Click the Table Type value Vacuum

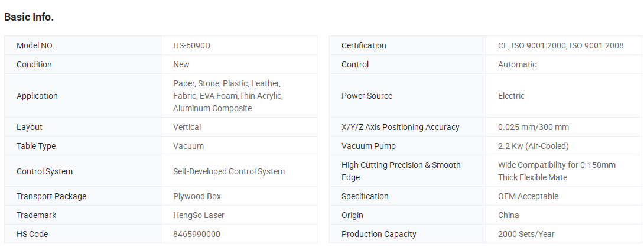coord(188,146)
